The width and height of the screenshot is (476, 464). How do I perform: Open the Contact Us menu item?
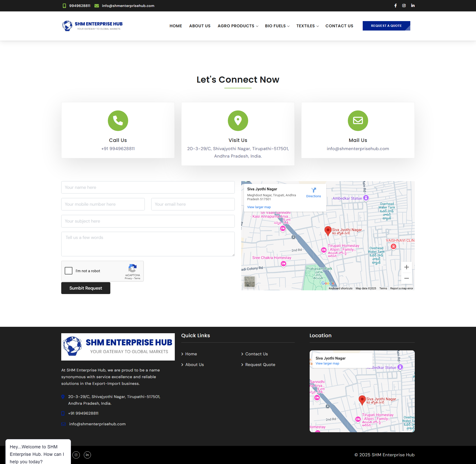point(339,26)
